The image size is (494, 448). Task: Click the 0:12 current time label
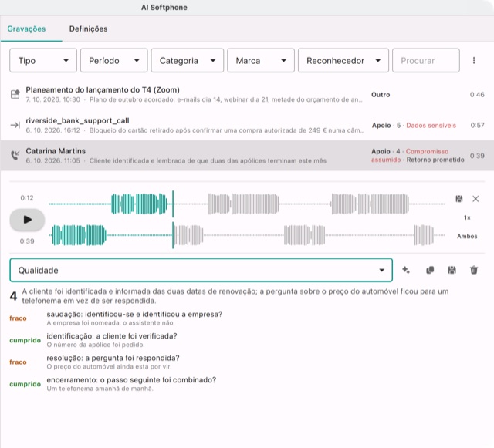tap(27, 198)
